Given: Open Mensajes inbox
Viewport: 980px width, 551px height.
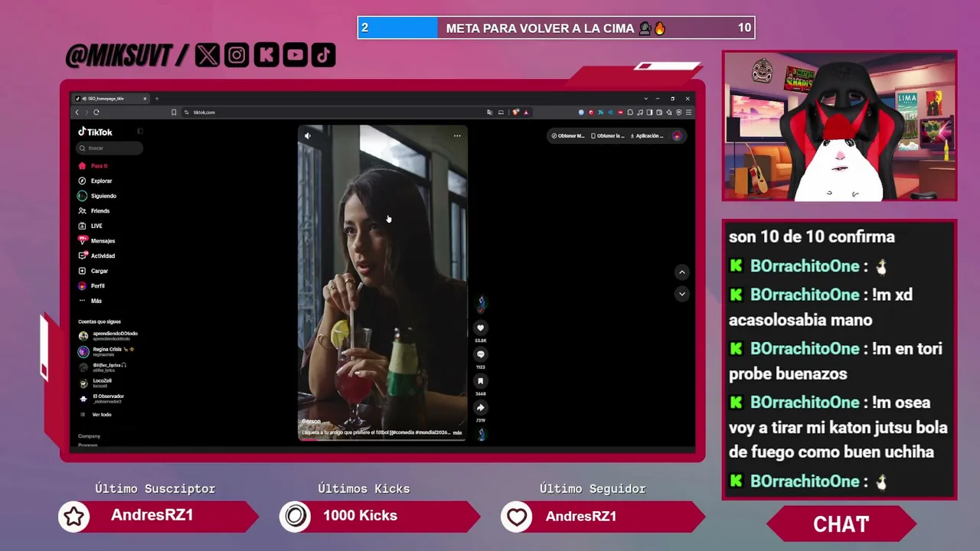Looking at the screenshot, I should point(96,241).
